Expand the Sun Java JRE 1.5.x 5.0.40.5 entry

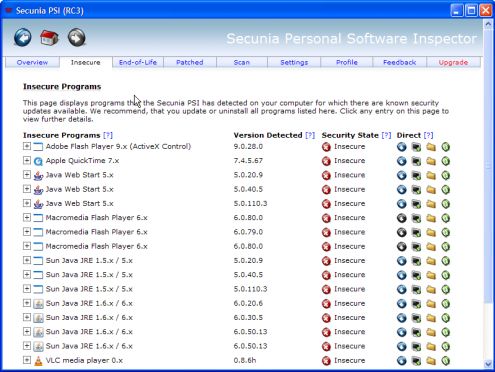tap(27, 274)
